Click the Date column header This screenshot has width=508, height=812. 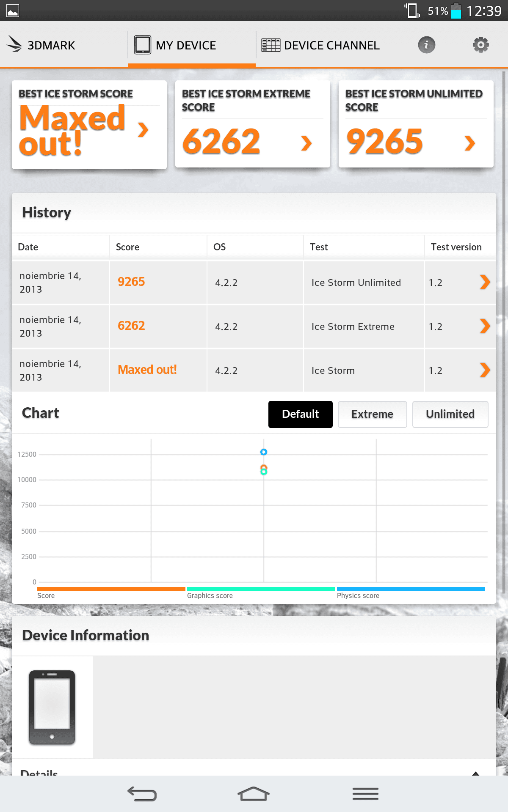tap(28, 247)
